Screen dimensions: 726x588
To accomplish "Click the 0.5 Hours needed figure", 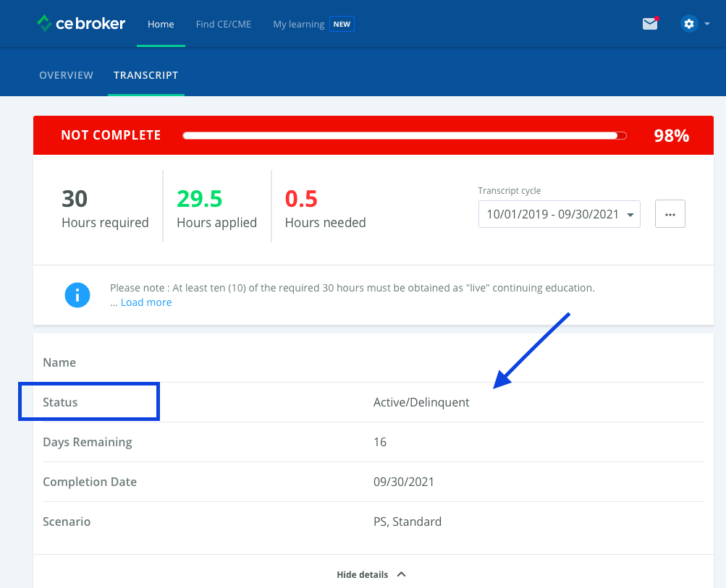I will tap(301, 198).
